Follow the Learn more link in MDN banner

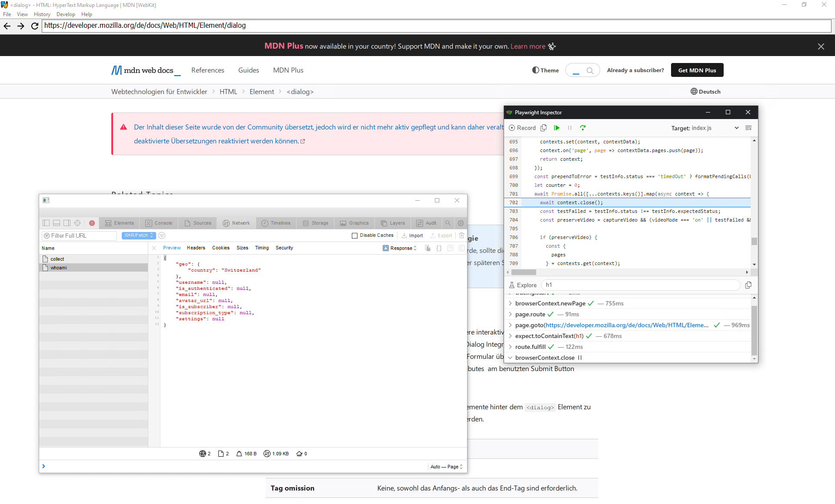pos(528,46)
